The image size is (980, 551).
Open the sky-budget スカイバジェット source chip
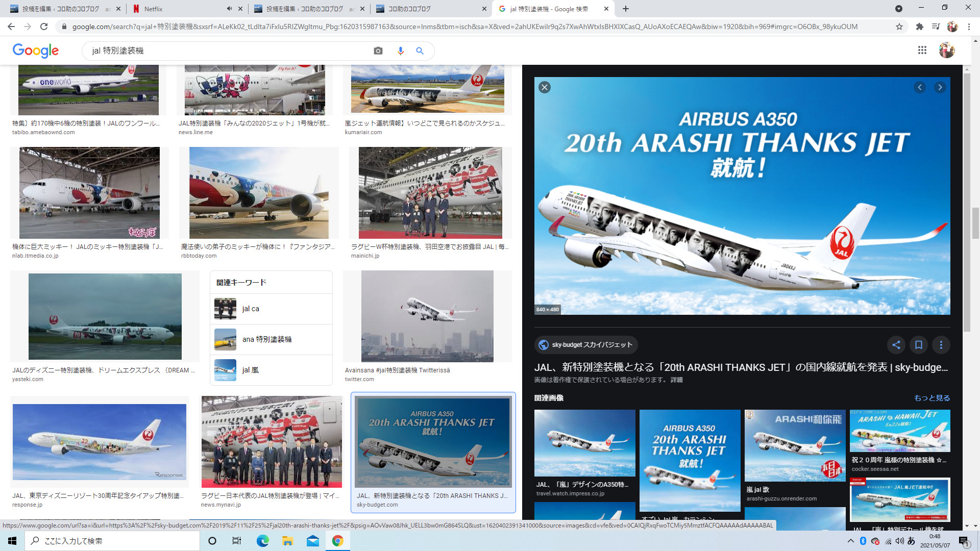586,345
